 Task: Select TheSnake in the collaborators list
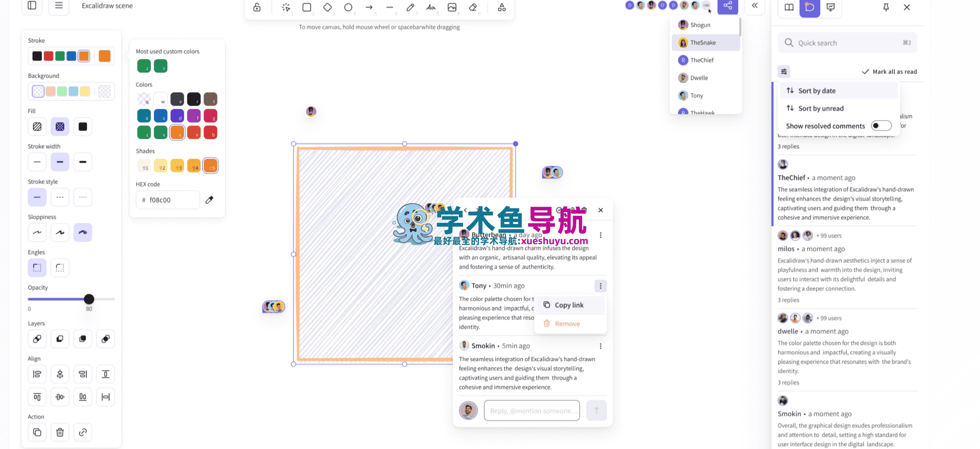tap(706, 43)
